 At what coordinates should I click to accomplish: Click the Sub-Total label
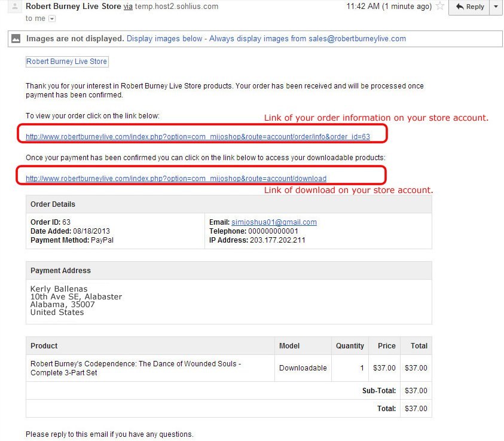[x=379, y=391]
